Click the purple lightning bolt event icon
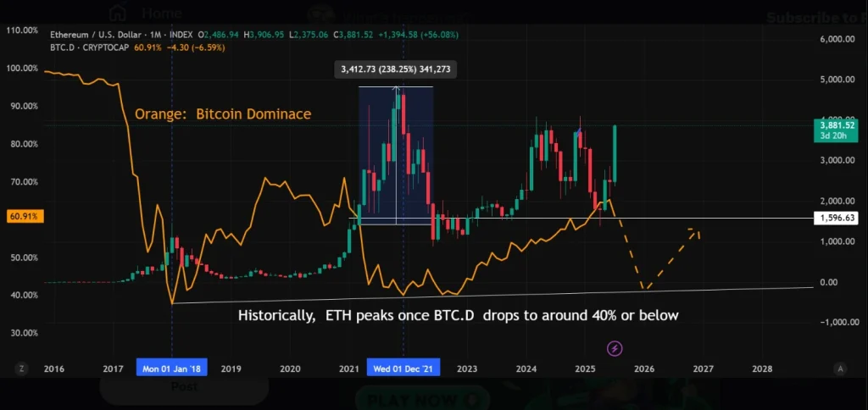This screenshot has width=868, height=410. pyautogui.click(x=615, y=348)
